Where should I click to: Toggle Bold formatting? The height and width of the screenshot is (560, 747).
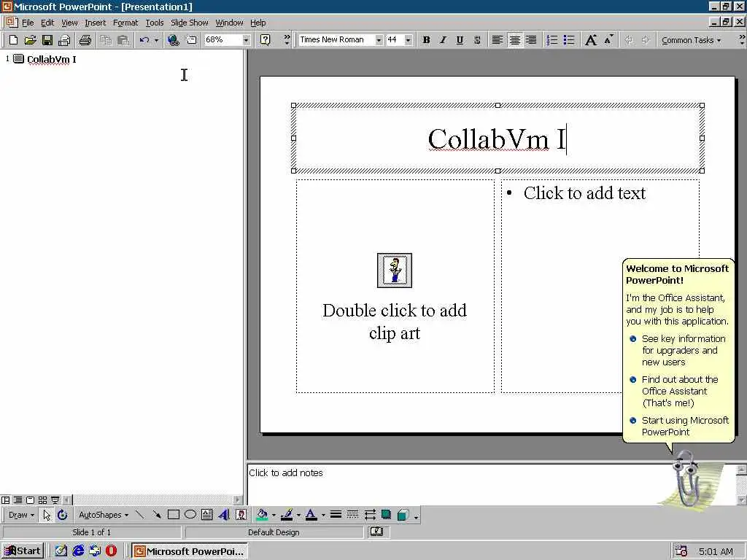426,40
